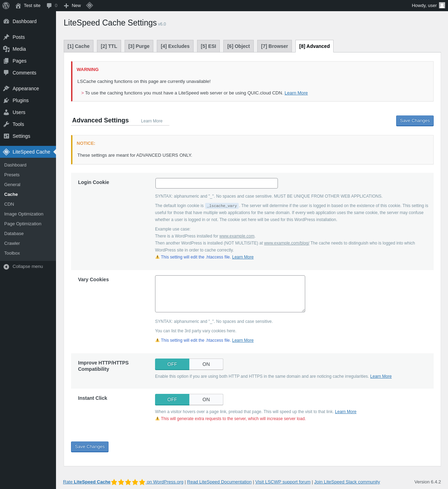The image size is (448, 489).
Task: Click the top Save Changes button
Action: pos(415,121)
